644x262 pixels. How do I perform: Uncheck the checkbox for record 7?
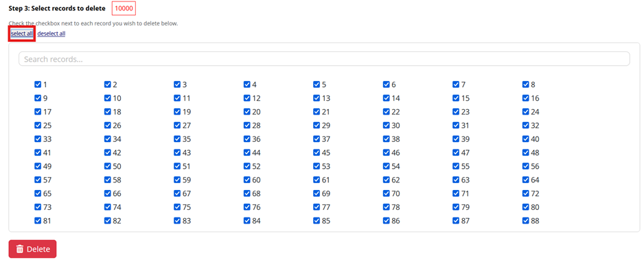click(456, 84)
